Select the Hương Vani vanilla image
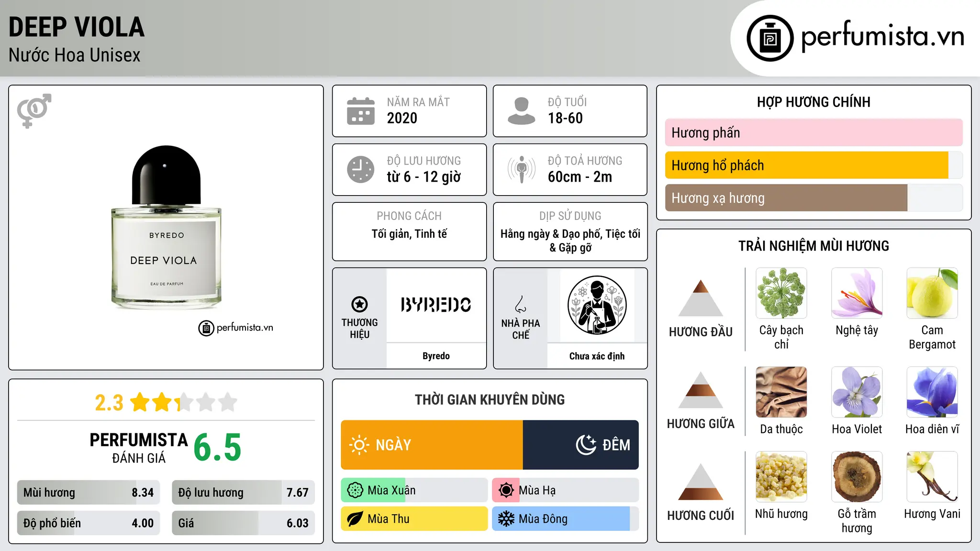Viewport: 980px width, 551px height. click(x=932, y=477)
